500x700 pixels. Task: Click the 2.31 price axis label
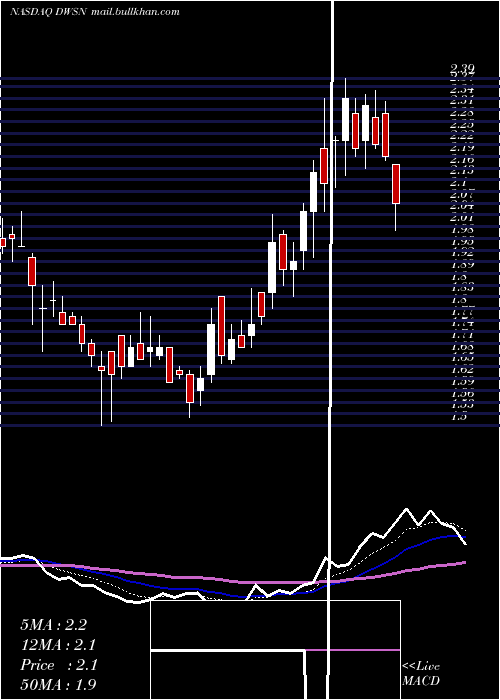coord(462,101)
